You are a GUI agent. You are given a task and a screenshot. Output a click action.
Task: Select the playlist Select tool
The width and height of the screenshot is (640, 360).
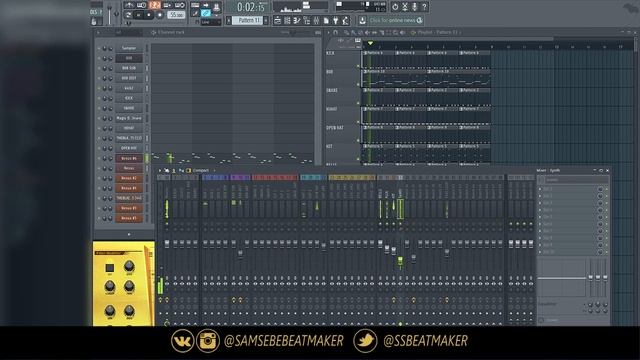388,32
